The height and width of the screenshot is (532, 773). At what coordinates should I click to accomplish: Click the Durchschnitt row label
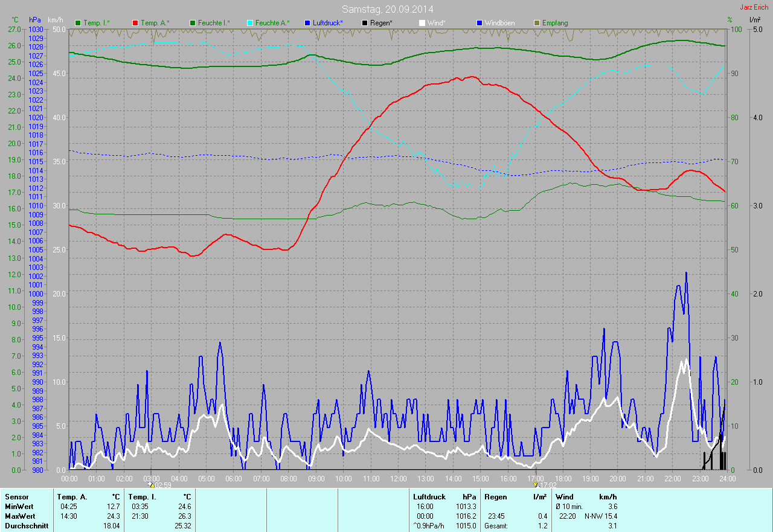tap(26, 526)
